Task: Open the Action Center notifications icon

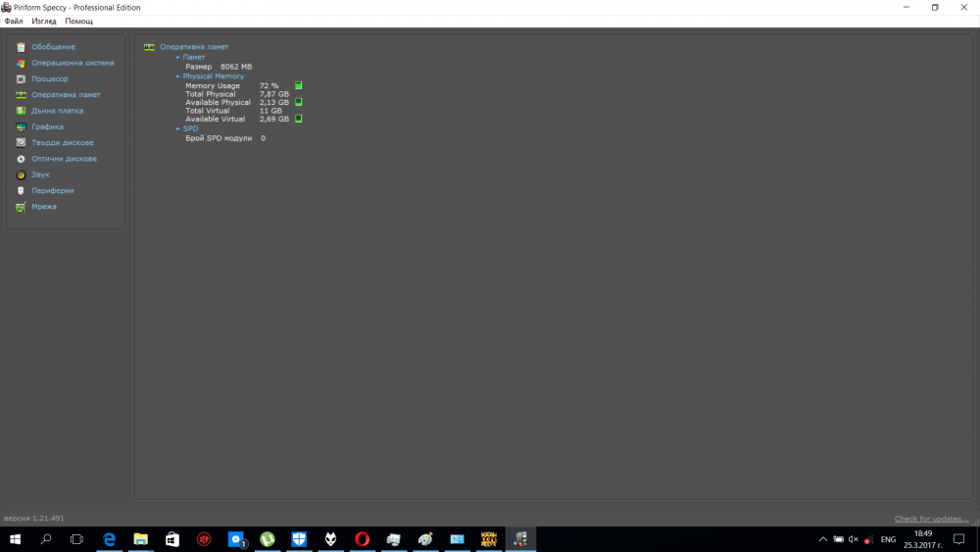Action: coord(958,539)
